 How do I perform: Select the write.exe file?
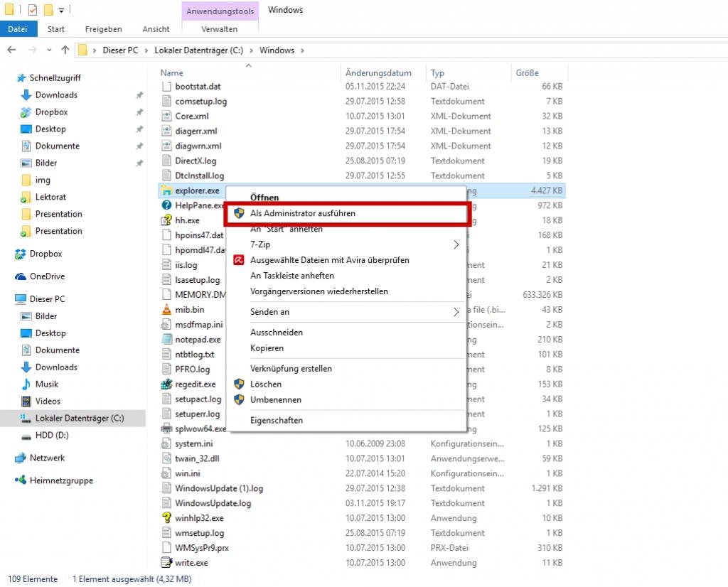(x=191, y=563)
